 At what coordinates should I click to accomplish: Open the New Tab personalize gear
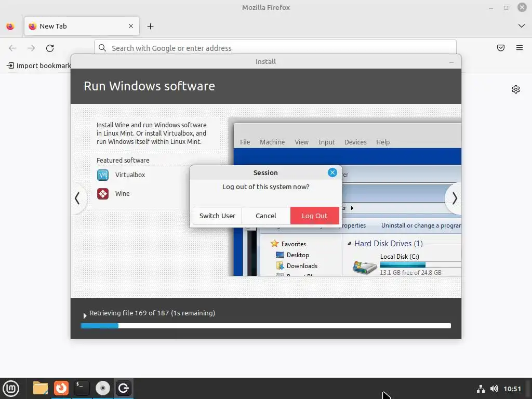(516, 89)
